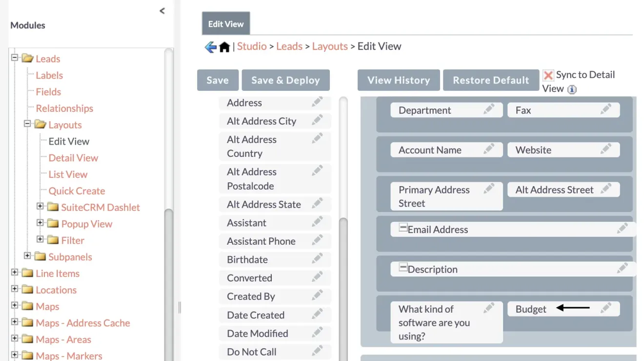Collapse the Email Address field minus toggle

point(403,228)
